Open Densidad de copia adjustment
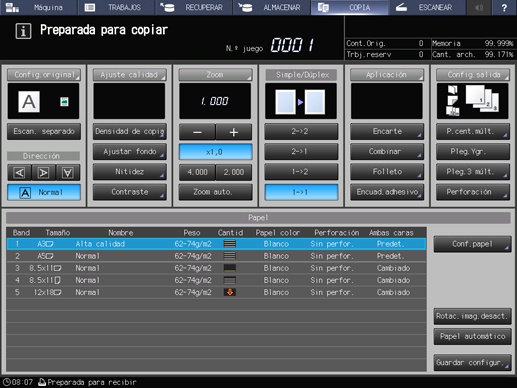Viewport: 517px width, 388px height. click(x=129, y=131)
